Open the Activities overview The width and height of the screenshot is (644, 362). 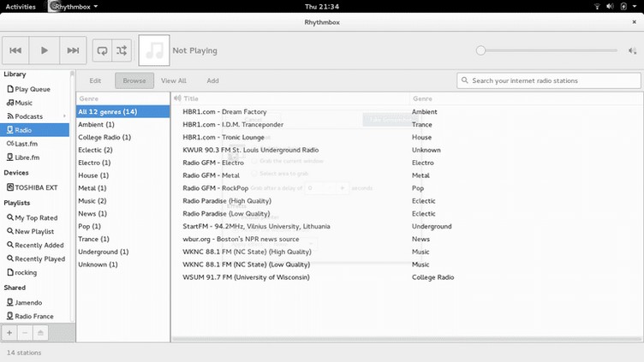click(x=21, y=7)
